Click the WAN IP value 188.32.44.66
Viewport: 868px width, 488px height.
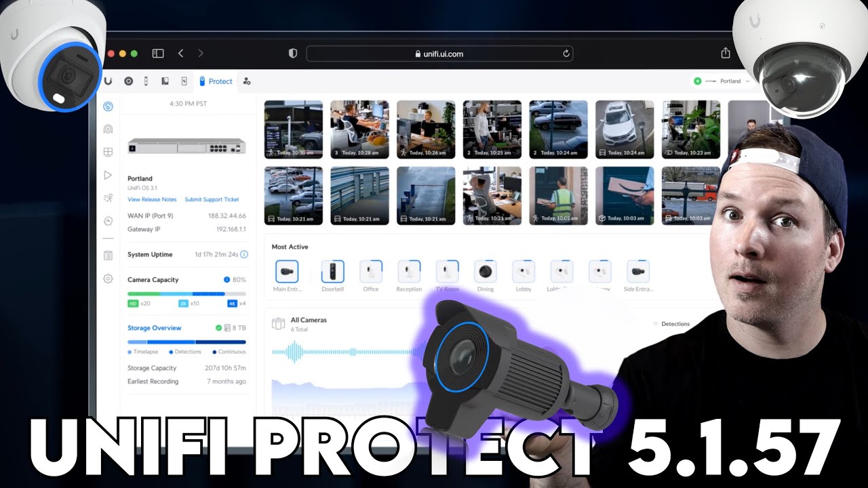(227, 216)
